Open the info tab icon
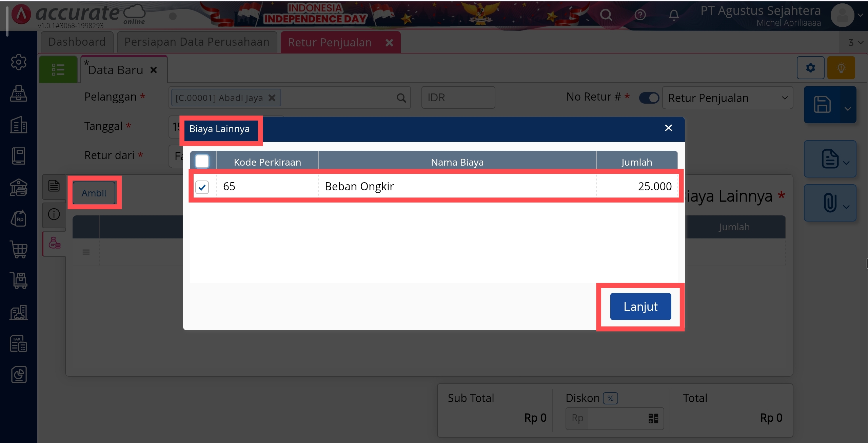Image resolution: width=868 pixels, height=443 pixels. [54, 214]
